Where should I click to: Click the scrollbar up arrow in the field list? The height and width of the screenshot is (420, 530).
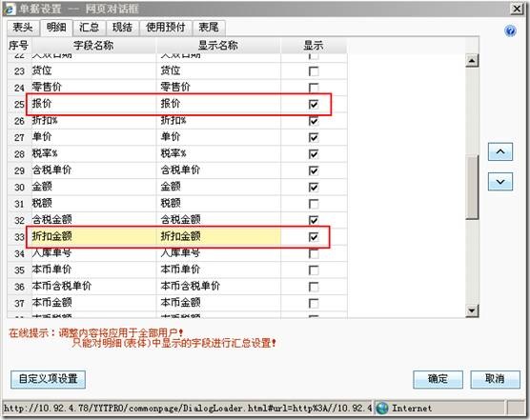[x=472, y=61]
